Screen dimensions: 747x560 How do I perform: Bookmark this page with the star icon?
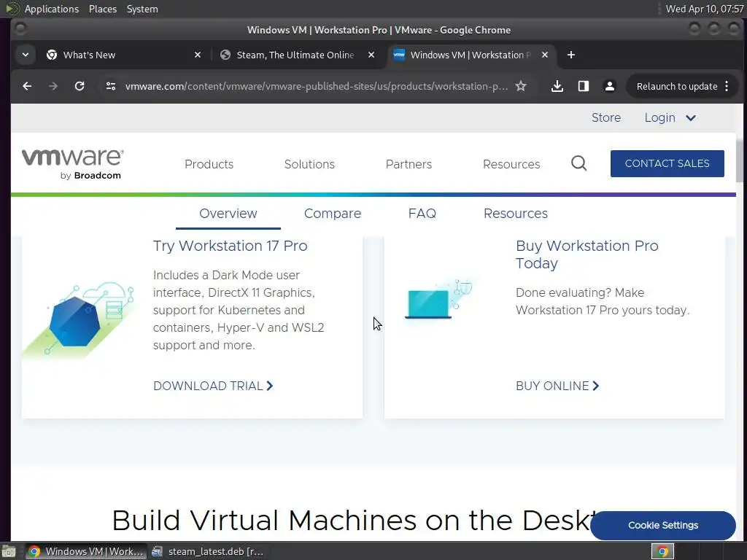click(x=521, y=86)
